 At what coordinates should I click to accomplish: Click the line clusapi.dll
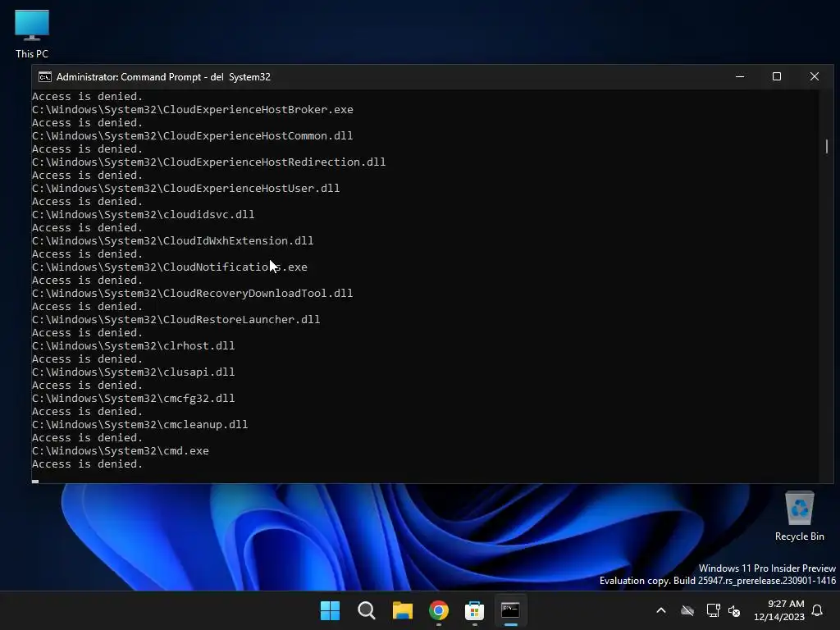pyautogui.click(x=134, y=372)
